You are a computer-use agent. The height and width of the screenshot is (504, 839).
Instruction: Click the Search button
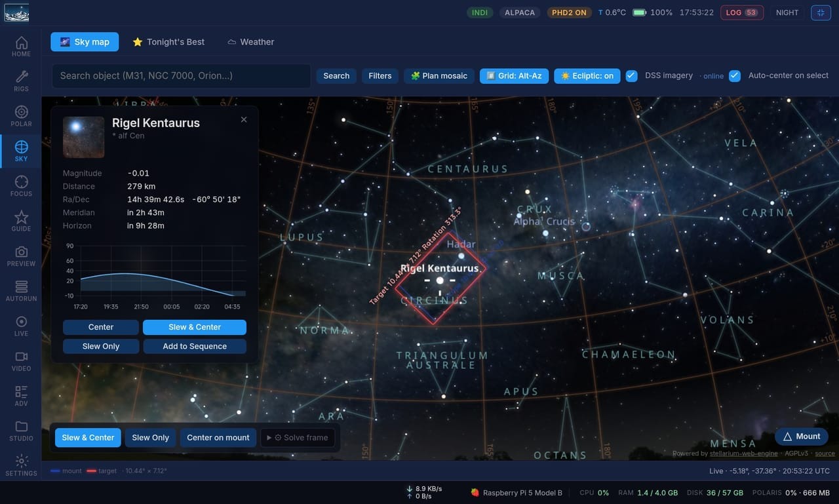[336, 76]
